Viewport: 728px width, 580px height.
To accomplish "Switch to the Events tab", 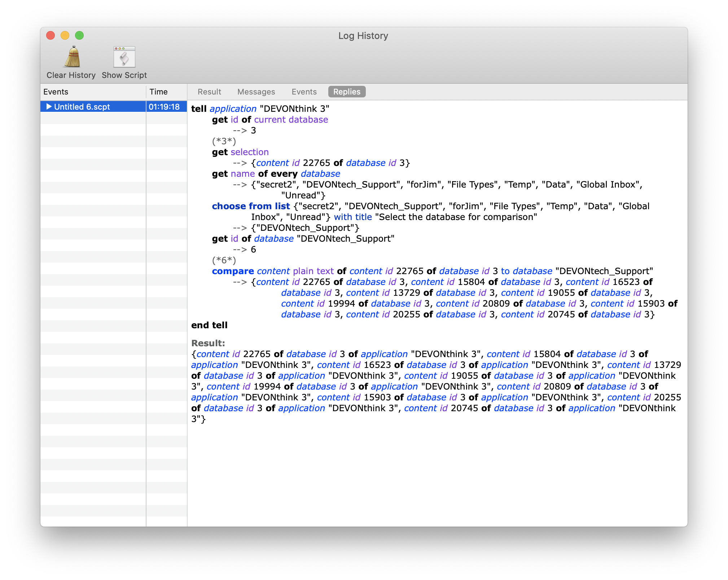I will coord(304,92).
